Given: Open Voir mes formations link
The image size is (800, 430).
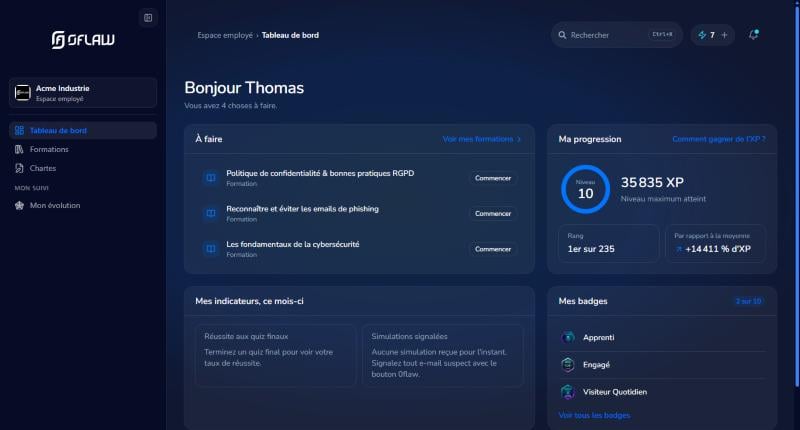Looking at the screenshot, I should coord(478,139).
